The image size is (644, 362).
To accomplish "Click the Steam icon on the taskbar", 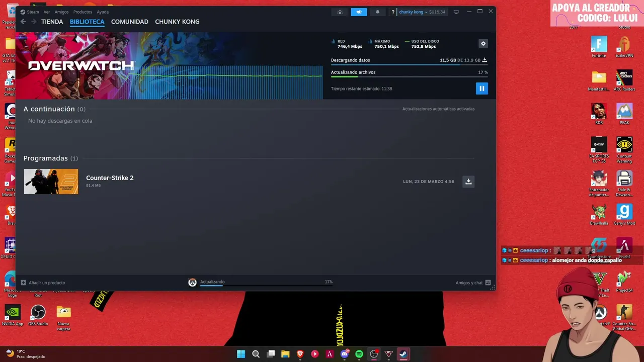I will 404,354.
